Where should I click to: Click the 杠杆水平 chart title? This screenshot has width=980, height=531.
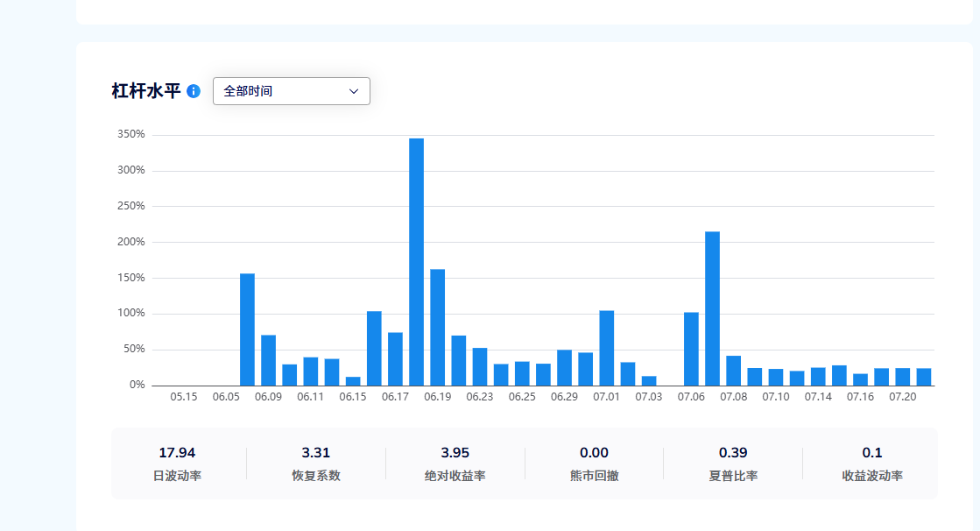click(146, 91)
